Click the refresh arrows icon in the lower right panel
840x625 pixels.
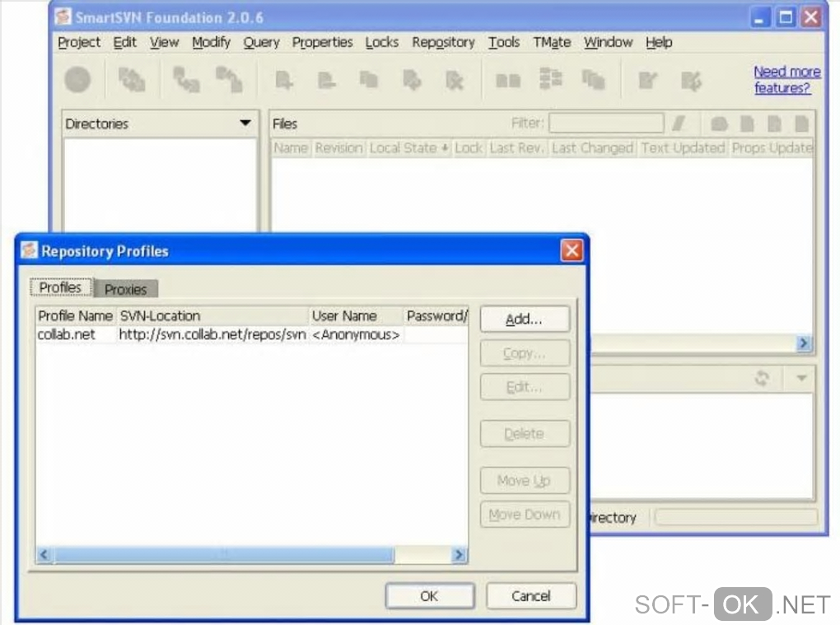point(762,379)
